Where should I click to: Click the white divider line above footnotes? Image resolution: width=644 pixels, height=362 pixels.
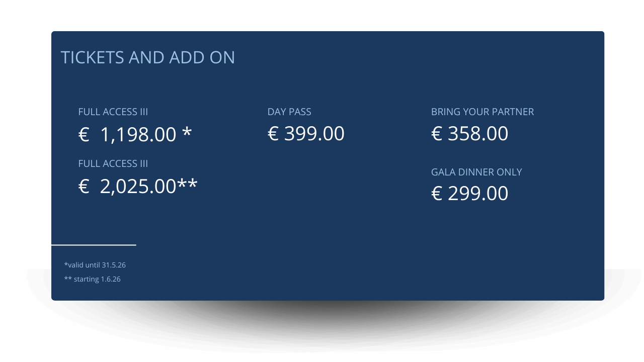tap(94, 245)
